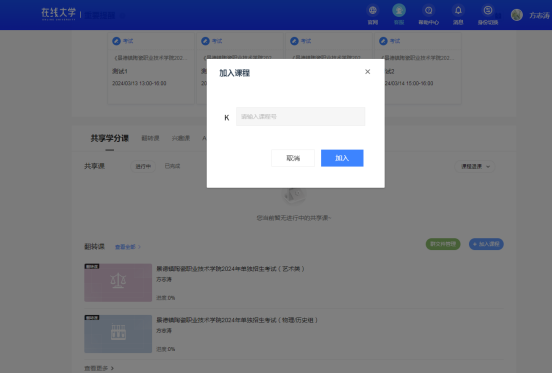Click the blue 加入 button
The width and height of the screenshot is (553, 374).
pyautogui.click(x=342, y=158)
